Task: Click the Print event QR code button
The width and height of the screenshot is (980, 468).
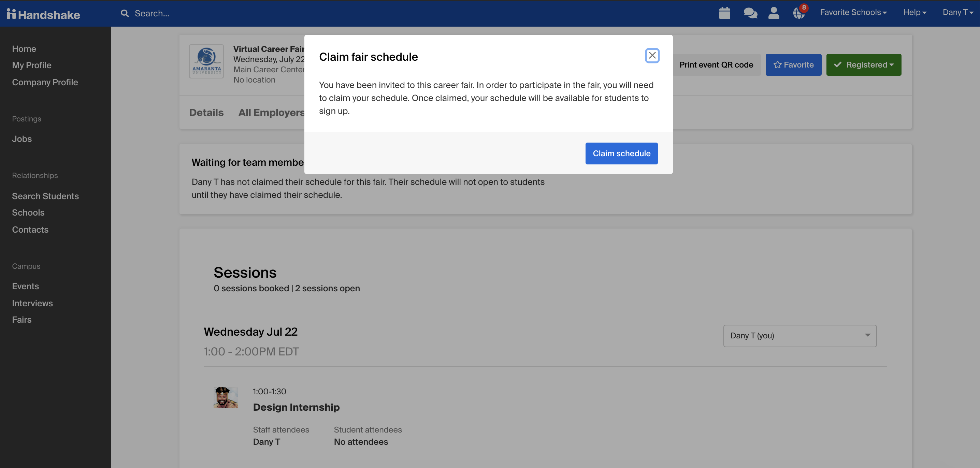Action: pos(715,64)
